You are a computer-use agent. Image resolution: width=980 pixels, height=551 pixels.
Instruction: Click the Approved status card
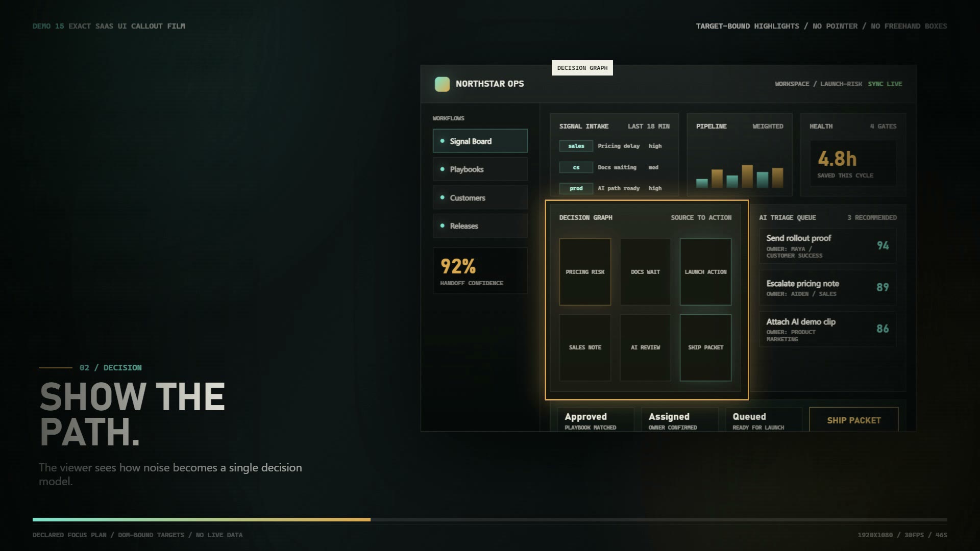tap(596, 419)
